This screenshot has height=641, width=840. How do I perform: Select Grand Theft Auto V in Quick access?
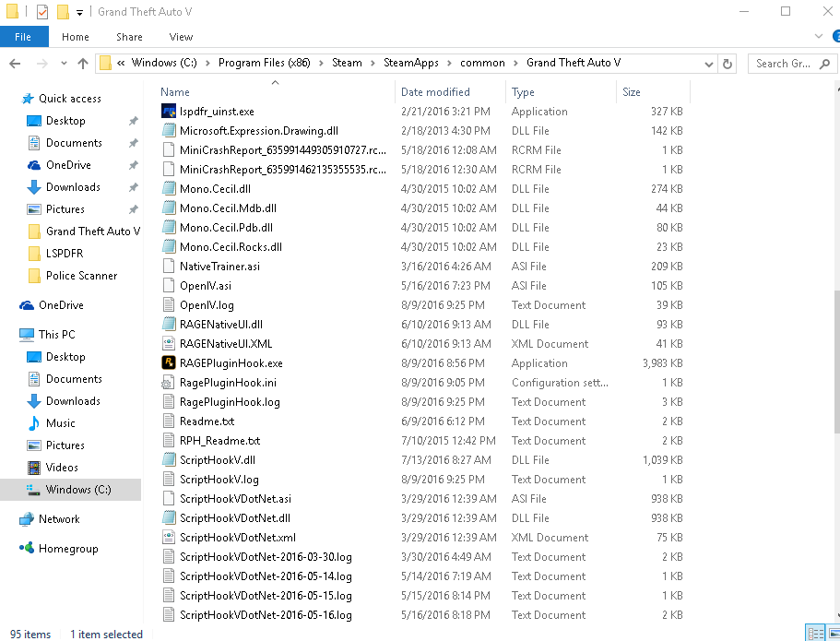click(93, 231)
